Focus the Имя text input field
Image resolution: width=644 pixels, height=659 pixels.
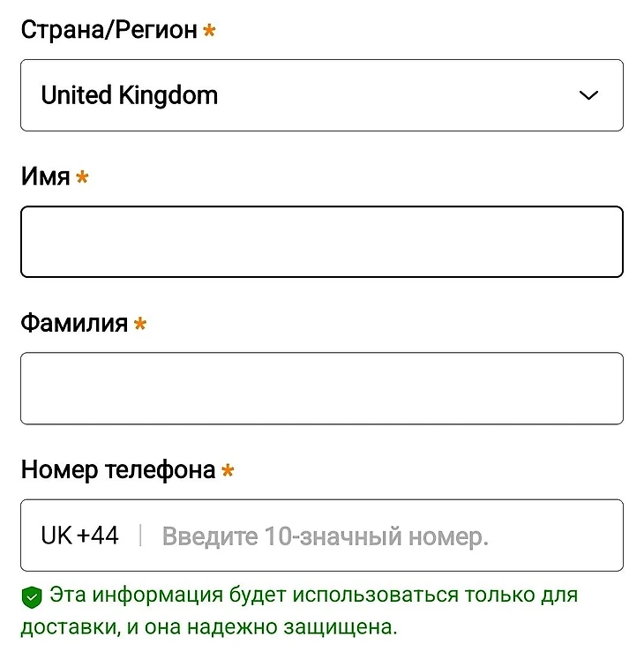pos(321,242)
